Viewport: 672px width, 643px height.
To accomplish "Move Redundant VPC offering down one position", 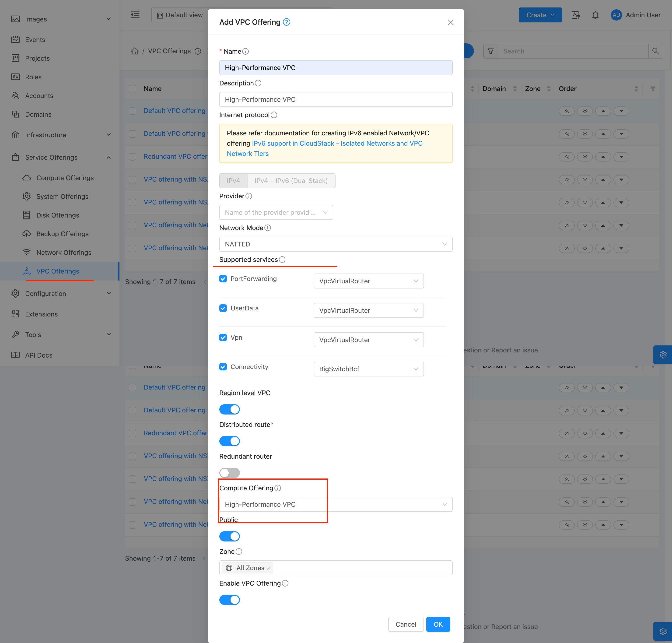I will point(621,157).
